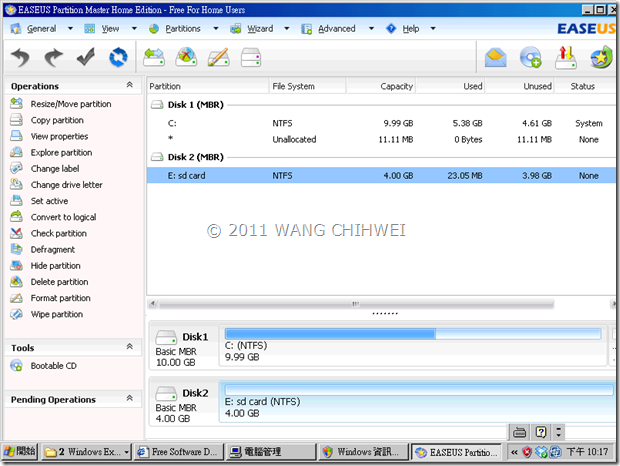Click the help question mark icon at bottom
The image size is (620, 466).
pyautogui.click(x=541, y=432)
